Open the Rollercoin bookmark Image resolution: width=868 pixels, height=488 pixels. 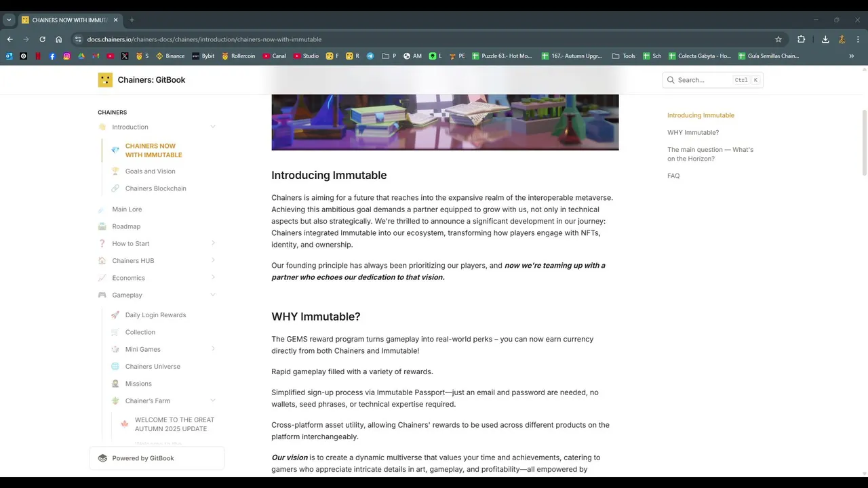click(x=238, y=56)
